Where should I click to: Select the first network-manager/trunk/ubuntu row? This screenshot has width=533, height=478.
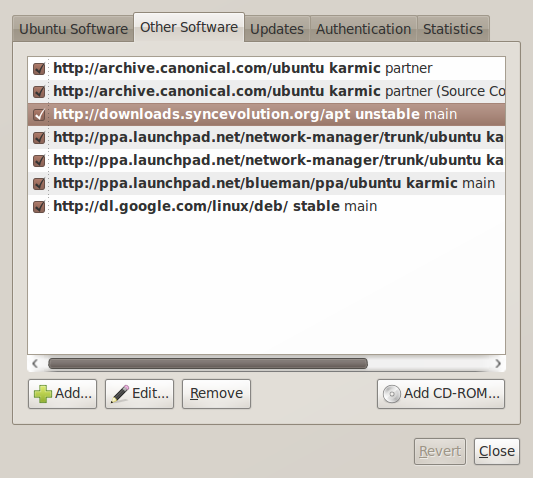click(266, 137)
